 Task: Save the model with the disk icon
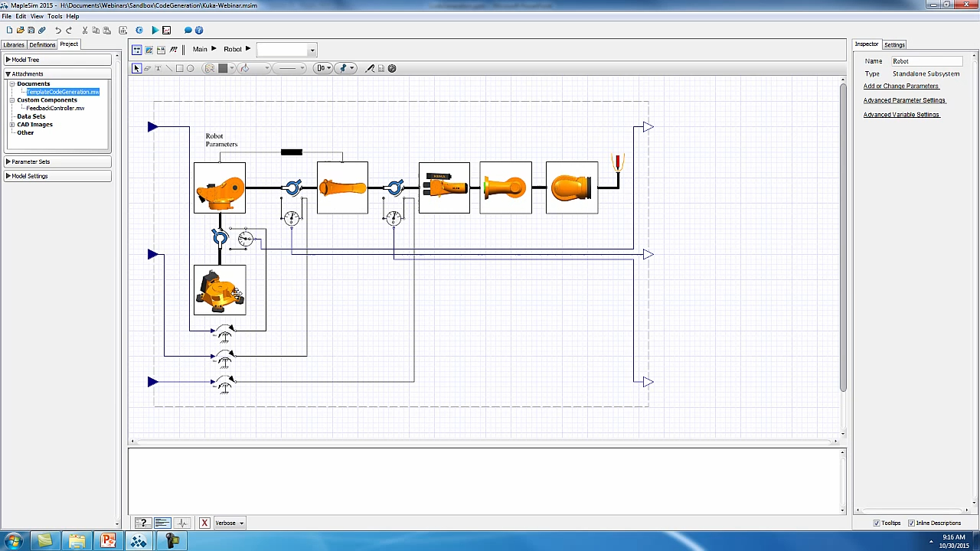tap(31, 31)
